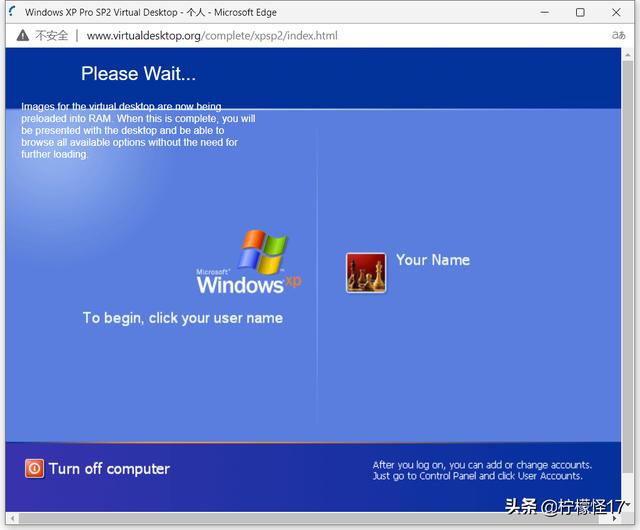This screenshot has width=640, height=530.
Task: Click the Turn off computer text
Action: point(109,468)
